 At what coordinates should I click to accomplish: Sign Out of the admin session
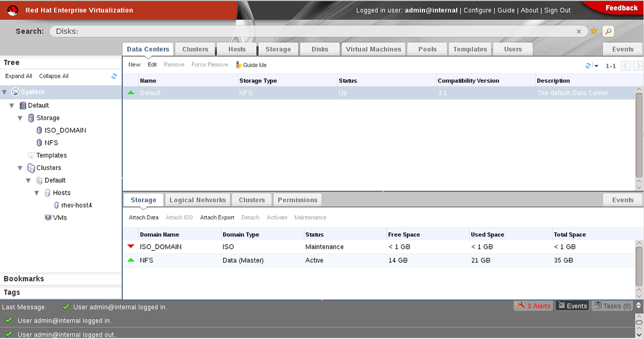[557, 10]
